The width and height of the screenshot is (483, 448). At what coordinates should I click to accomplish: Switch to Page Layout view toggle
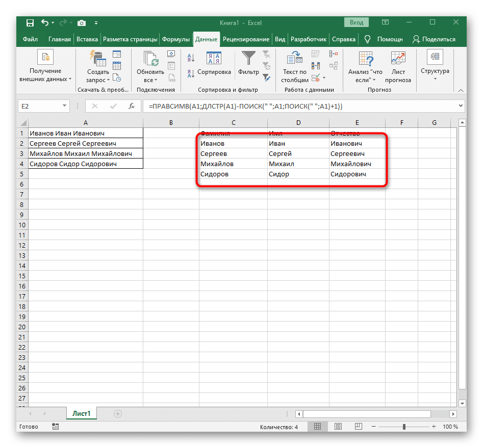coord(338,427)
